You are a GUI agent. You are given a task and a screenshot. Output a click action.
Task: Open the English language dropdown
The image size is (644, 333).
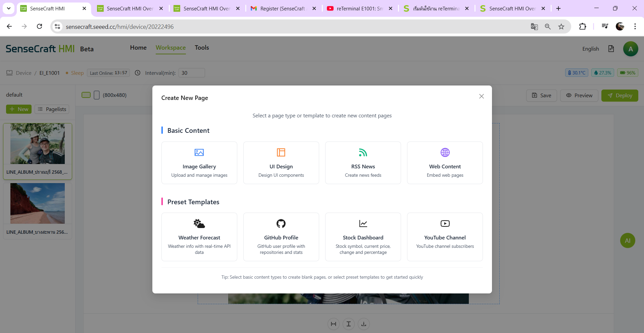pyautogui.click(x=590, y=49)
